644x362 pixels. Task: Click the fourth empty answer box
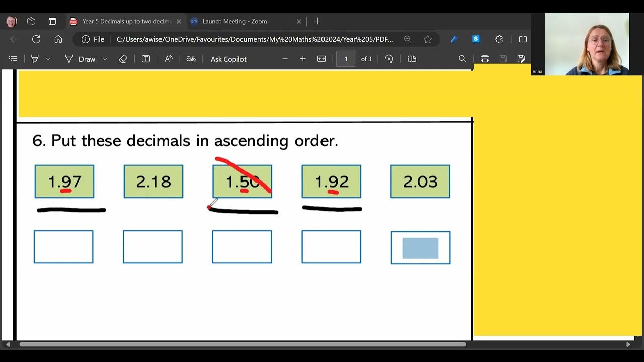coord(332,247)
